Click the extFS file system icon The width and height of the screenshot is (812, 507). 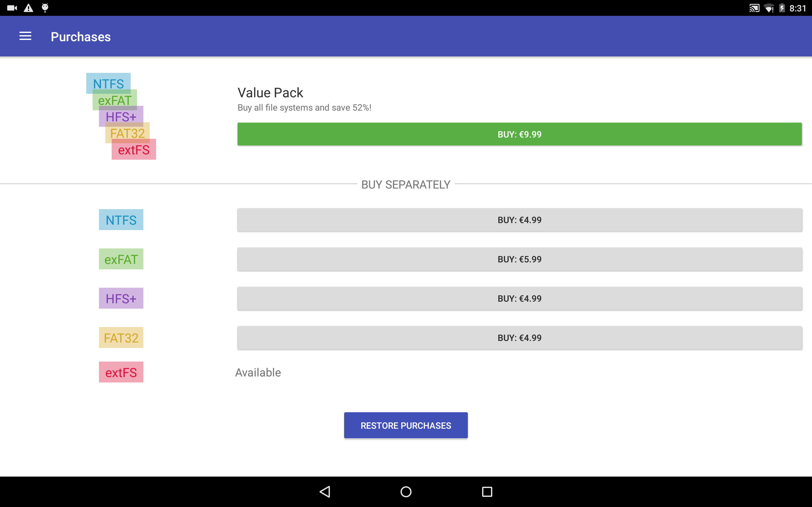pyautogui.click(x=121, y=371)
